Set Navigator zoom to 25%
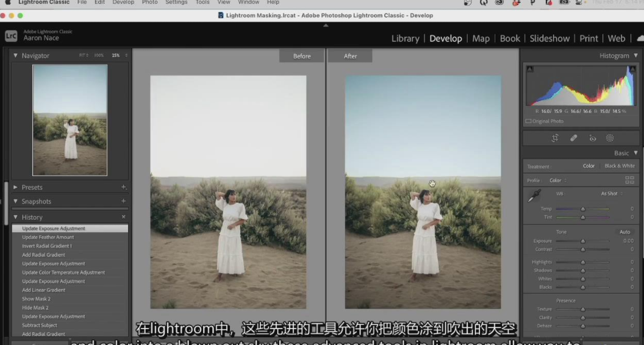Viewport: 644px width, 345px height. pos(116,55)
